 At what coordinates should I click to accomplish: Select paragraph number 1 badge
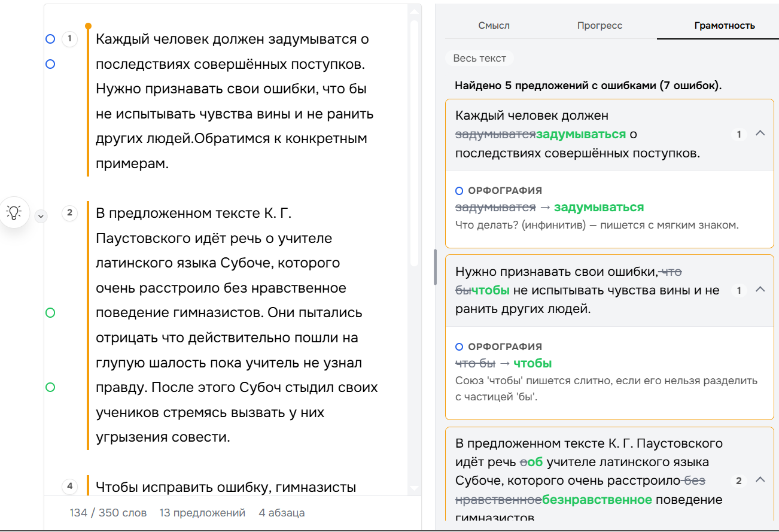click(x=69, y=39)
